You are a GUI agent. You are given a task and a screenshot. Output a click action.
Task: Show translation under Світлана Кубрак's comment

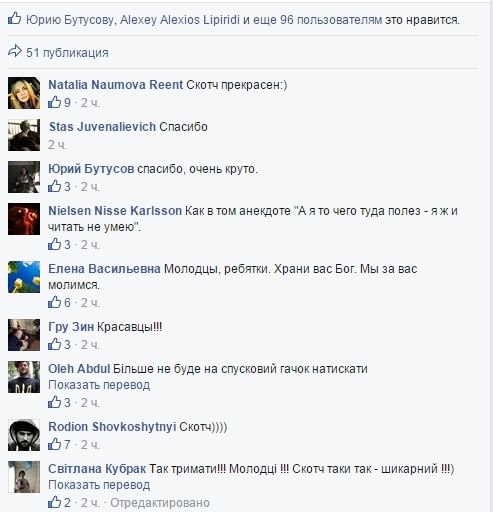(99, 485)
